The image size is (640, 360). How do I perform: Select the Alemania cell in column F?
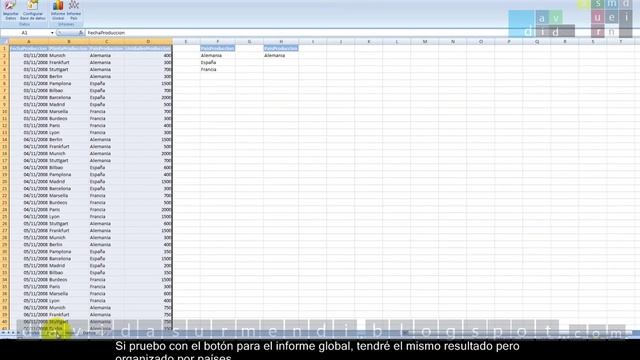coord(217,55)
